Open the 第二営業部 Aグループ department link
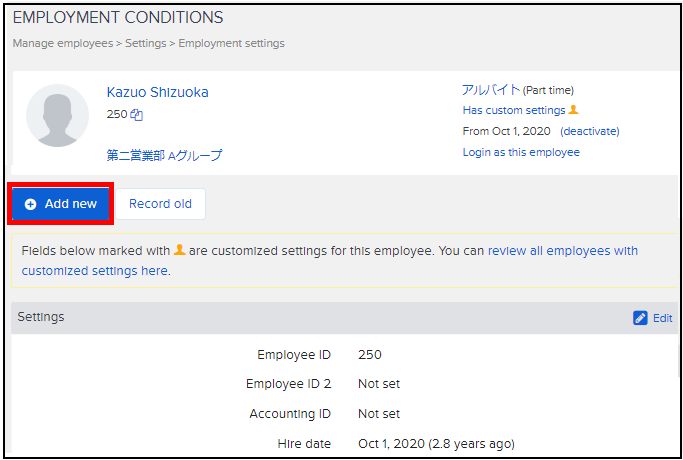 coord(164,155)
